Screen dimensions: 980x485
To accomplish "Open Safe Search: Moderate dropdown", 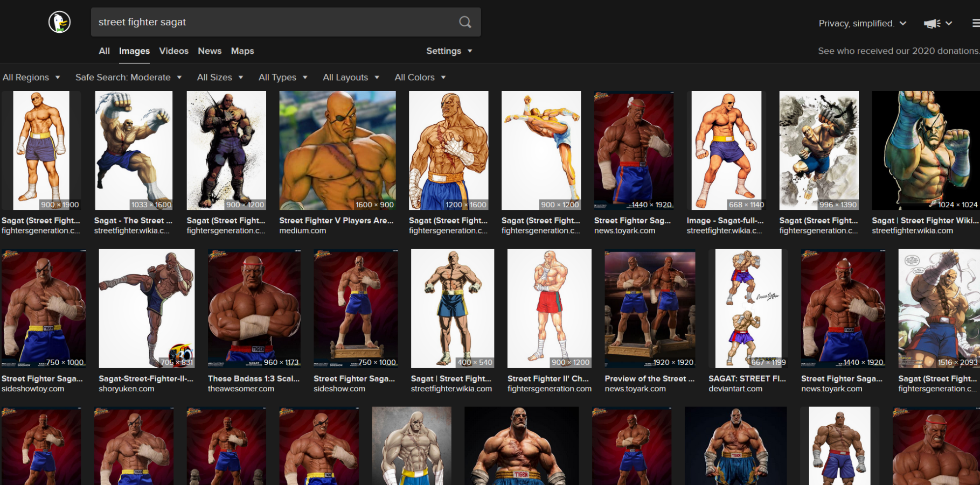I will click(x=128, y=77).
